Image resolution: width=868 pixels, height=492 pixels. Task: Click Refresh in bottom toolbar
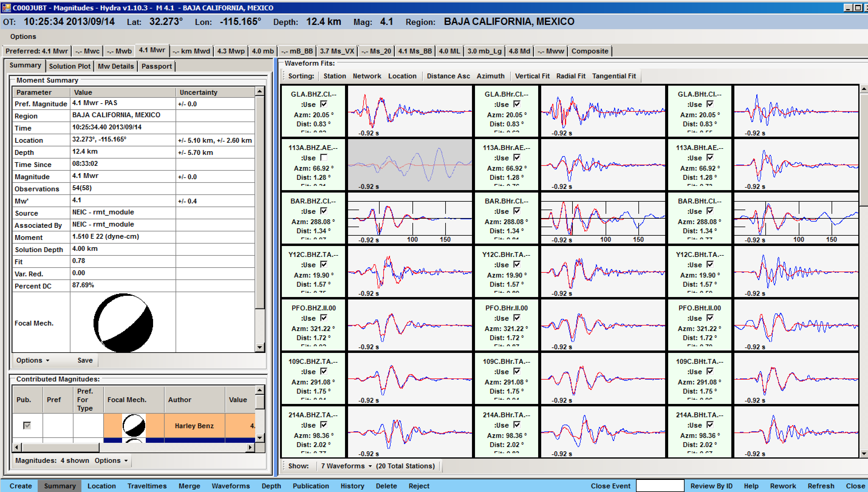tap(821, 486)
